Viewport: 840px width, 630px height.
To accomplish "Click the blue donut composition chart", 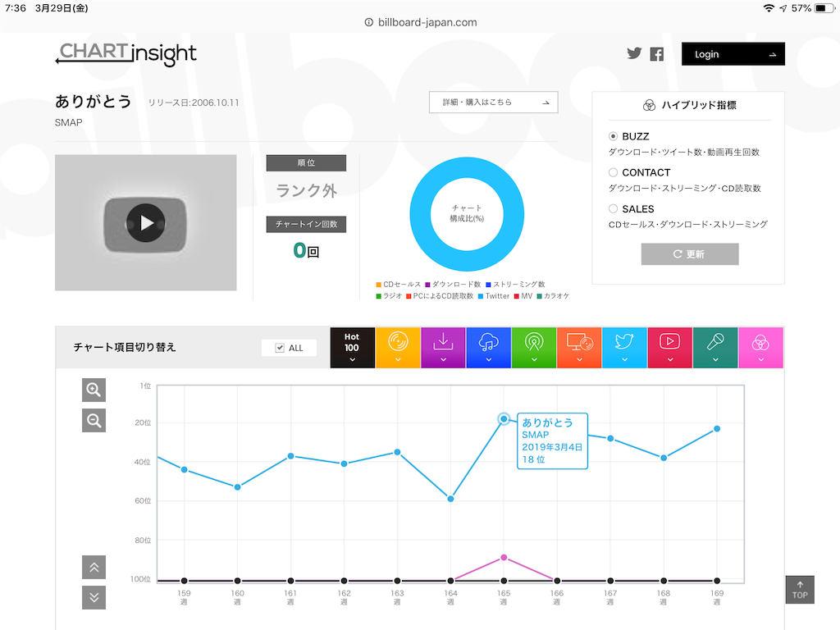I will coord(467,214).
